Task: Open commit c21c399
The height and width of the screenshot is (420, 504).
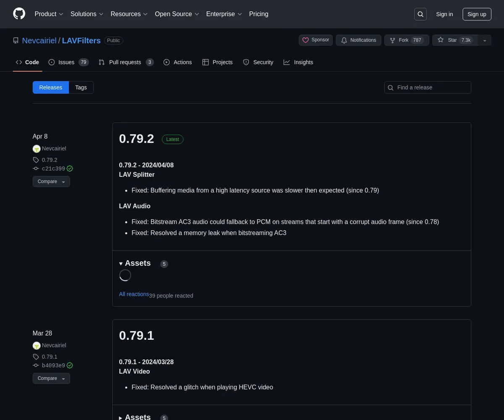Action: click(53, 169)
